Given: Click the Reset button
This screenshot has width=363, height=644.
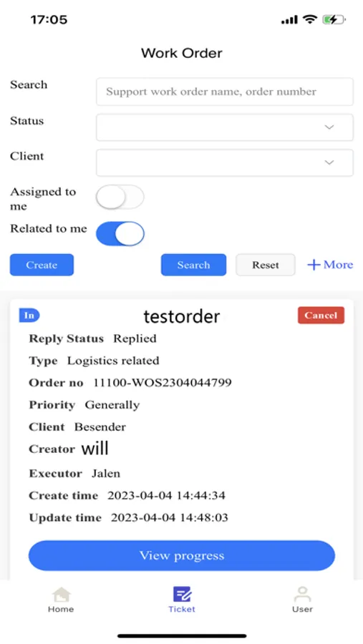Looking at the screenshot, I should [x=265, y=265].
